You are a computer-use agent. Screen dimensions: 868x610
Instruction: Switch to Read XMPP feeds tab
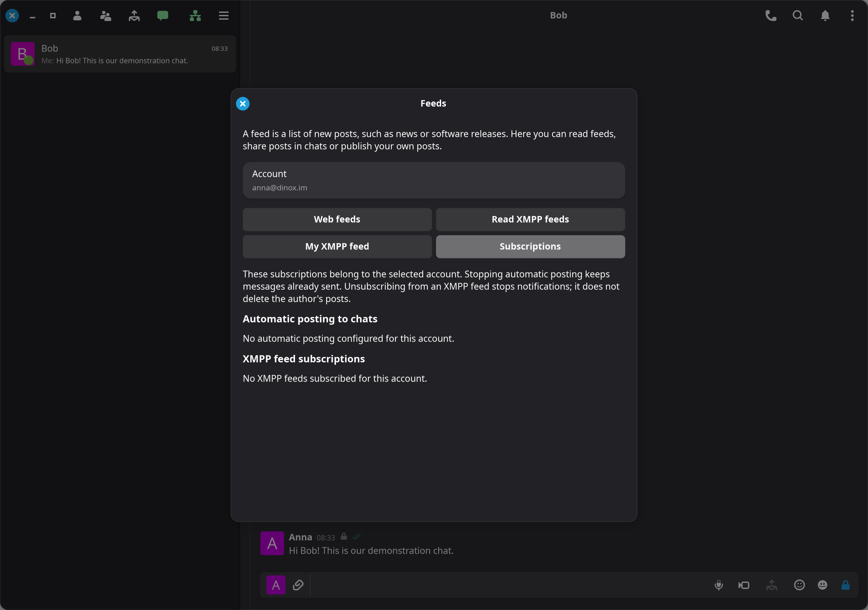[x=530, y=219]
